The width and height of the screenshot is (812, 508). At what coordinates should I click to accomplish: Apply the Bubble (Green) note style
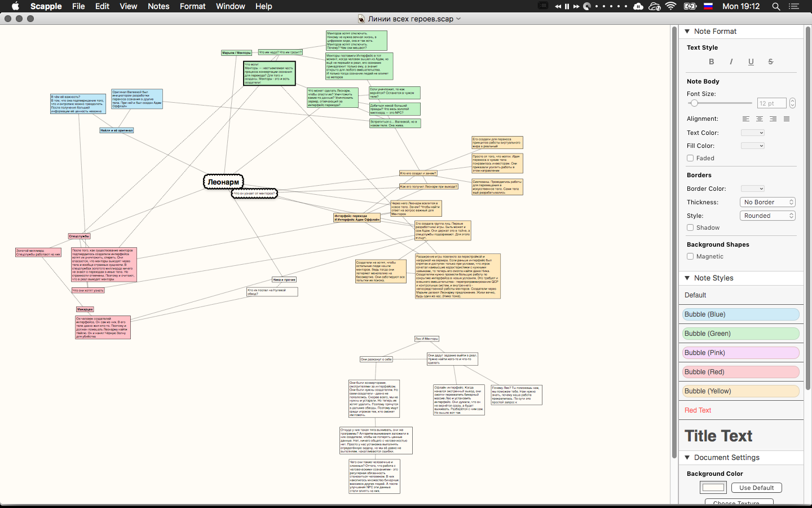pos(740,334)
